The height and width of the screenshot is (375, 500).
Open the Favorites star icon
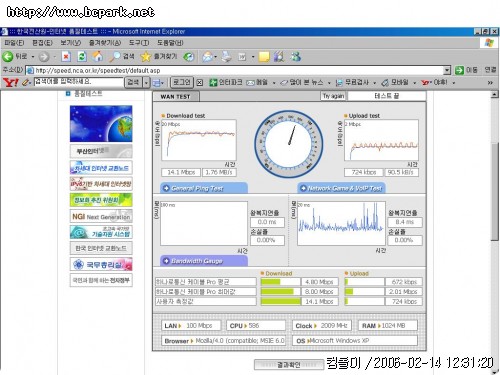146,57
